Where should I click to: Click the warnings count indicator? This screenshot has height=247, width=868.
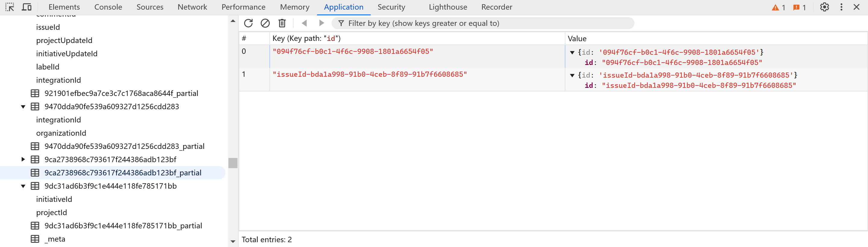click(x=779, y=8)
